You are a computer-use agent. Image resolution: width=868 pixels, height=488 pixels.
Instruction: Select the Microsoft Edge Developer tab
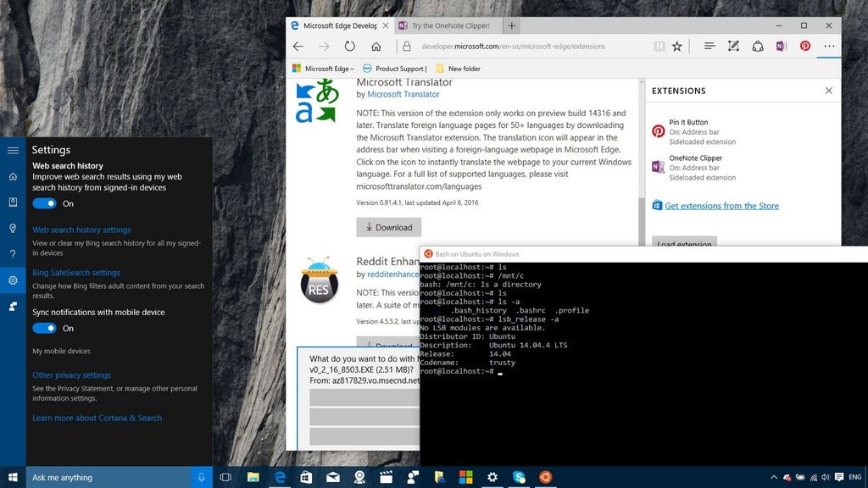coord(339,25)
